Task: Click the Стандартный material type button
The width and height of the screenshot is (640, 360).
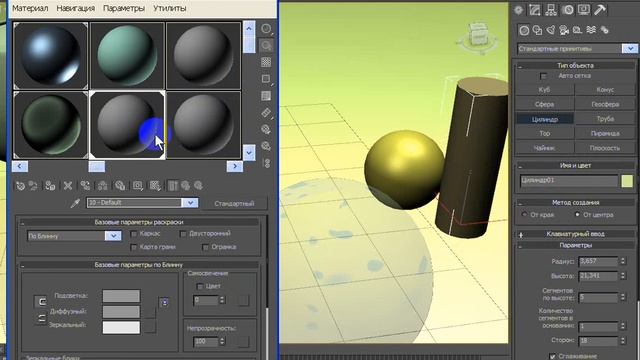Action: 234,203
